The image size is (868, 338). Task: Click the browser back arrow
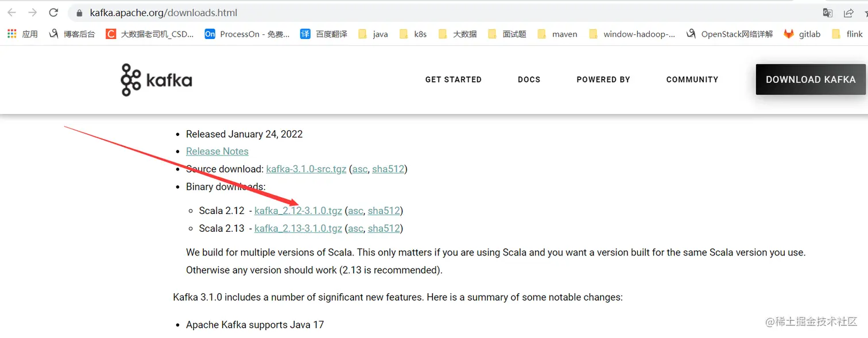11,13
